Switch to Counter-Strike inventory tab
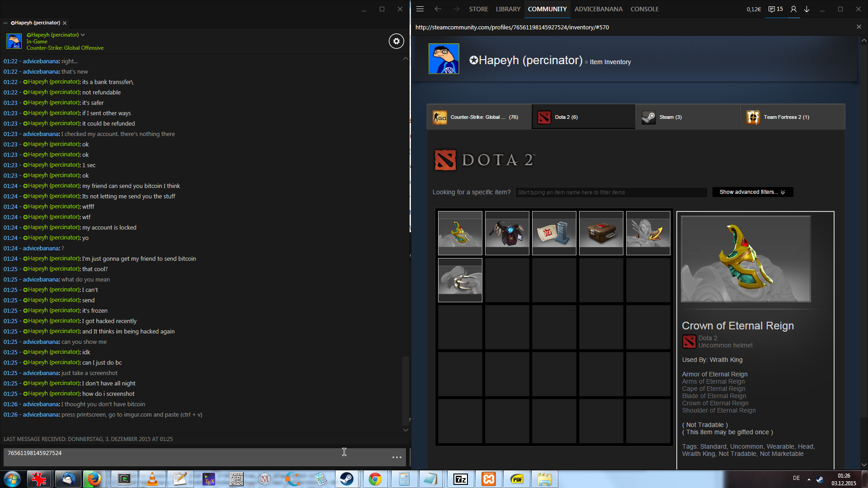Viewport: 868px width, 488px height. click(x=479, y=117)
